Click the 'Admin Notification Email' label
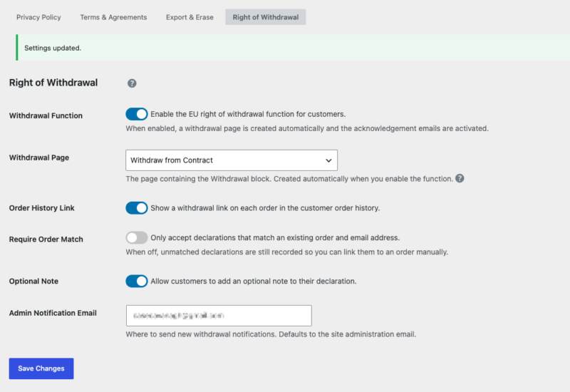The image size is (570, 392). 53,313
